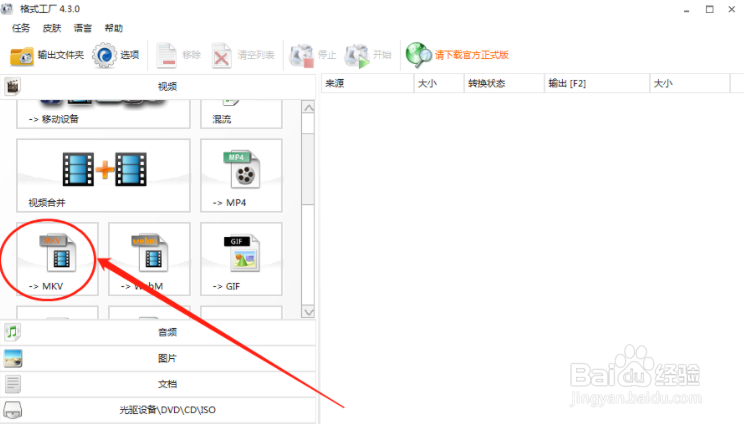Expand the 音频 audio category
The width and height of the screenshot is (744, 424).
158,332
